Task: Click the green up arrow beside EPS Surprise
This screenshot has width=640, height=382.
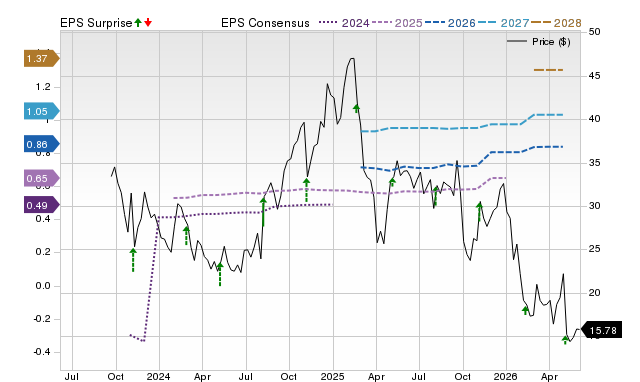Action: click(x=138, y=23)
